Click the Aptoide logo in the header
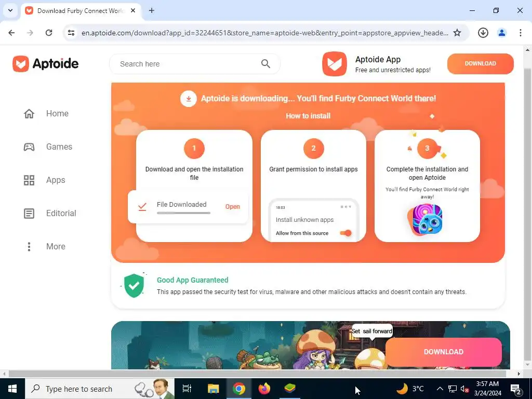The height and width of the screenshot is (399, 532). (x=46, y=64)
